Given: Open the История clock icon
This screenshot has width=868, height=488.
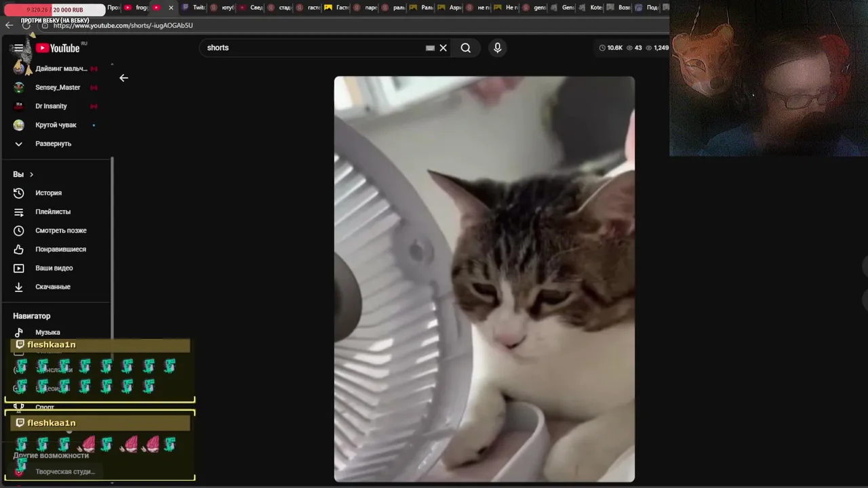Looking at the screenshot, I should pos(19,193).
